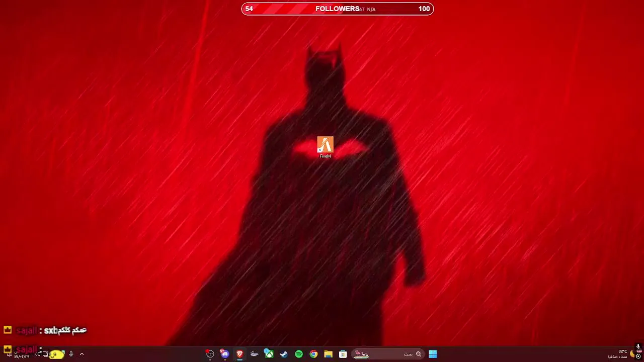This screenshot has width=644, height=362.
Task: Open Spotify from the taskbar
Action: (299, 354)
